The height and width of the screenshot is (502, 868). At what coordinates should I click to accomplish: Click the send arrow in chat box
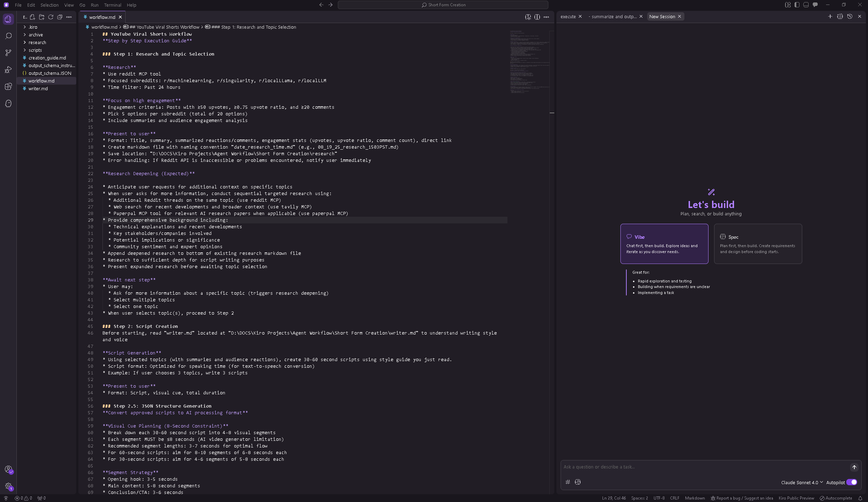(x=854, y=467)
